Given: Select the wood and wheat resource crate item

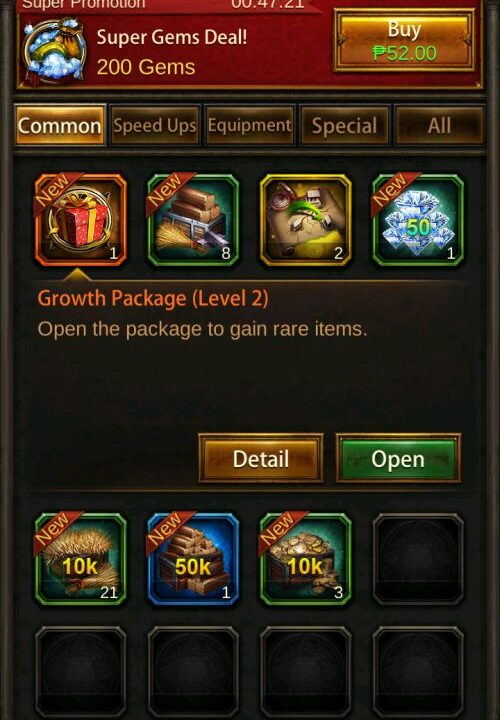Looking at the screenshot, I should pos(193,220).
